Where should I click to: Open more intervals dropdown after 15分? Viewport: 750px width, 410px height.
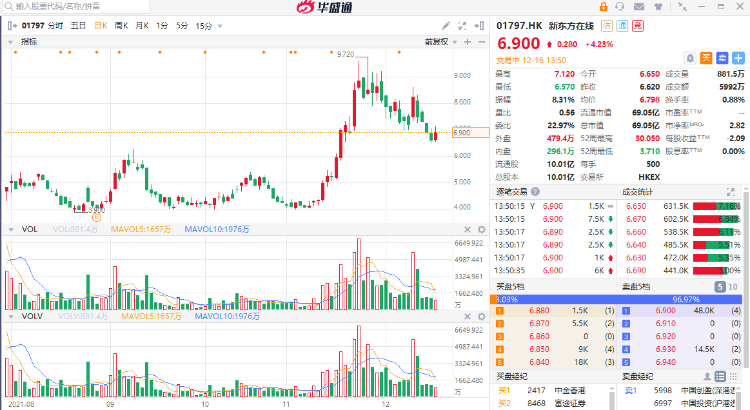220,26
